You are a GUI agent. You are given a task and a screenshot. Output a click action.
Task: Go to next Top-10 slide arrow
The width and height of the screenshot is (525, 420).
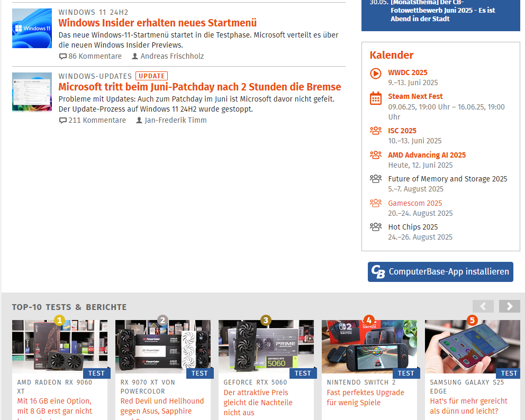tap(509, 306)
